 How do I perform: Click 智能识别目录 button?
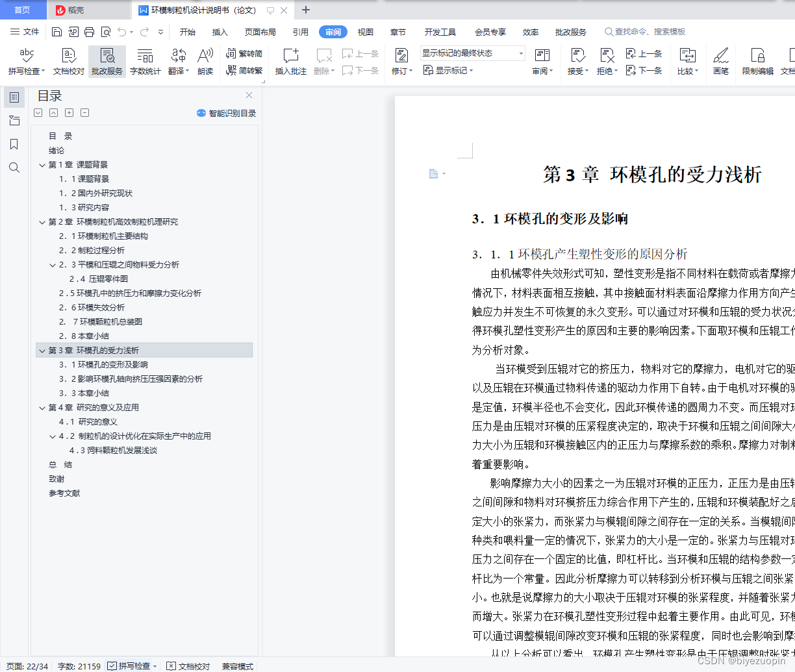pyautogui.click(x=227, y=113)
